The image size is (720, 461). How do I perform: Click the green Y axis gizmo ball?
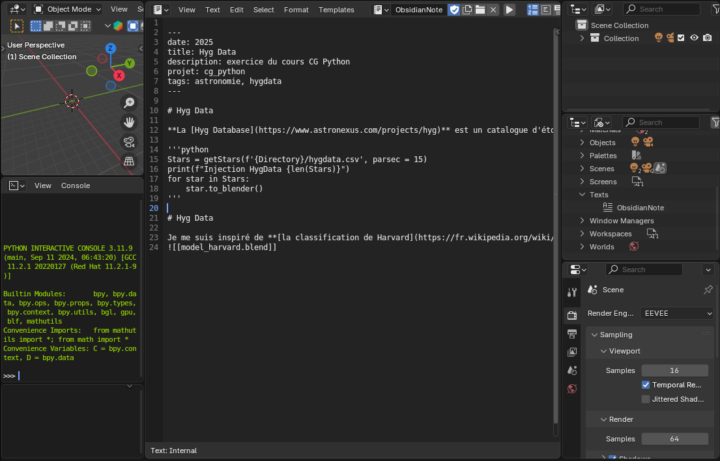129,63
